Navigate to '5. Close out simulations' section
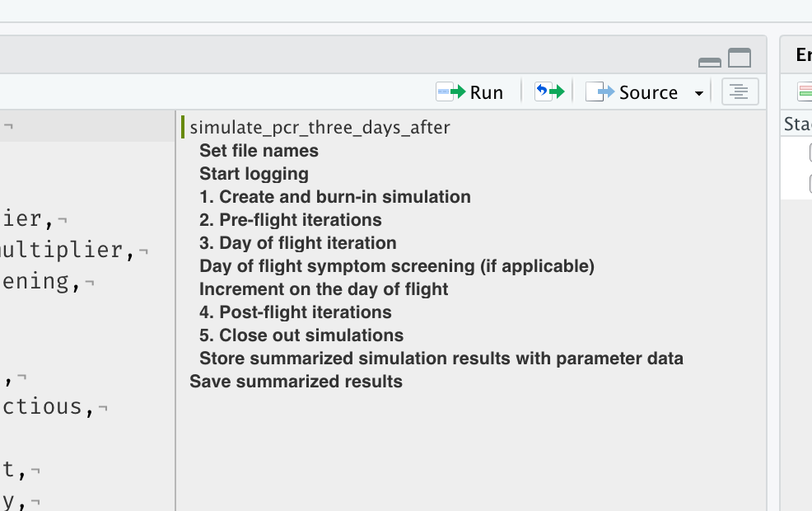The height and width of the screenshot is (511, 812). pyautogui.click(x=301, y=335)
